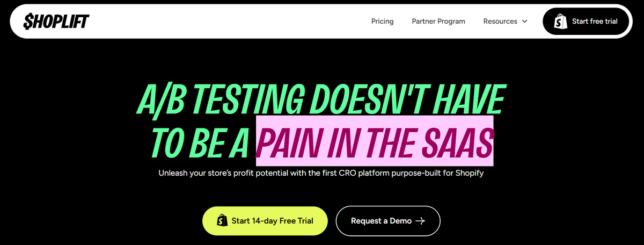Click the dollar sign in Shoplift logo

[x=28, y=21]
